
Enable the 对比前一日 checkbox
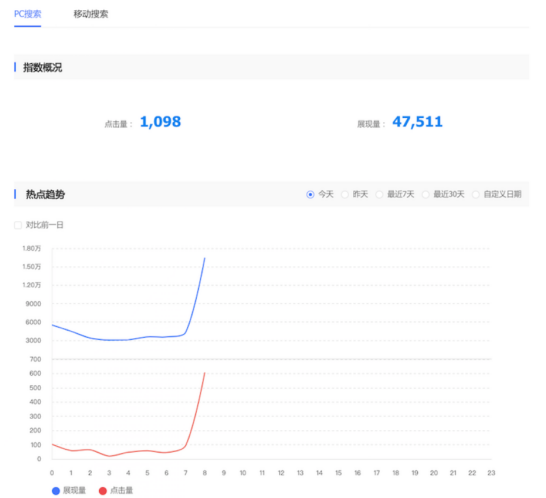point(18,225)
